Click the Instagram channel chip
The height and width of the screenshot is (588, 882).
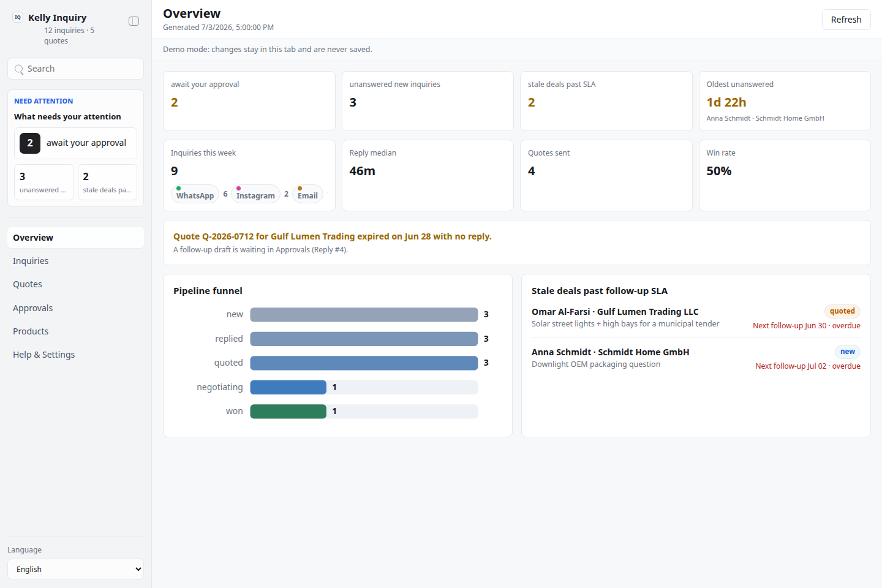[x=255, y=194]
